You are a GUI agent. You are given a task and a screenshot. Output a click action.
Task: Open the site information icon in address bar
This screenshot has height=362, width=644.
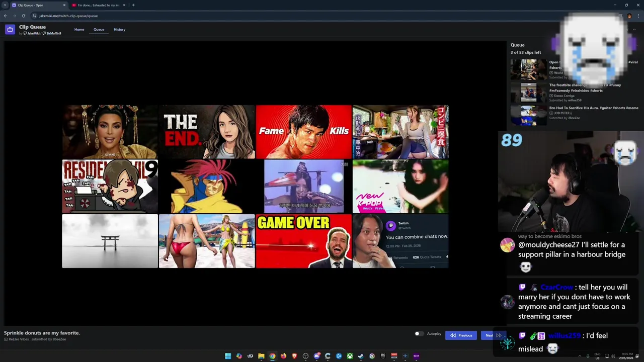(x=34, y=16)
